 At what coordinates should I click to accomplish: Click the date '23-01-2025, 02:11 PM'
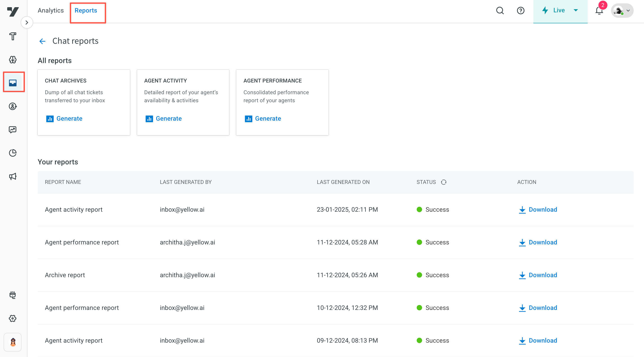click(x=347, y=210)
